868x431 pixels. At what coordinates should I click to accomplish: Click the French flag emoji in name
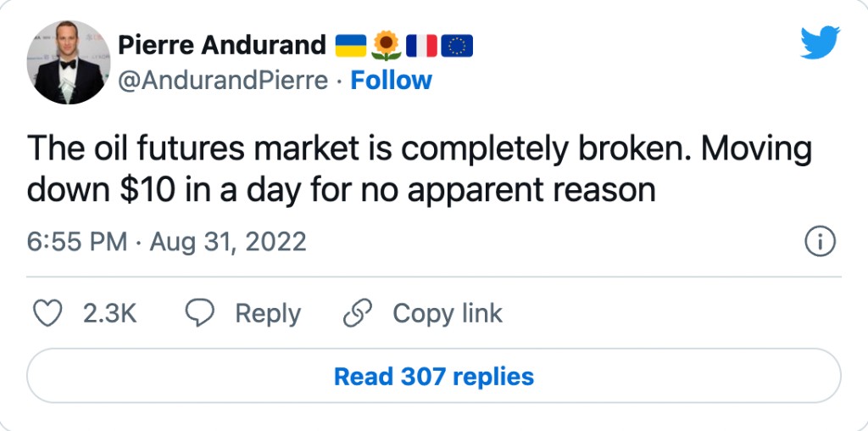point(421,45)
